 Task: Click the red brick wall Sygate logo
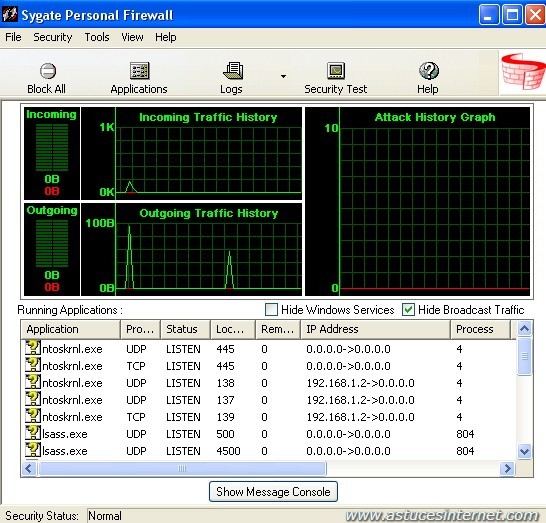(x=522, y=72)
